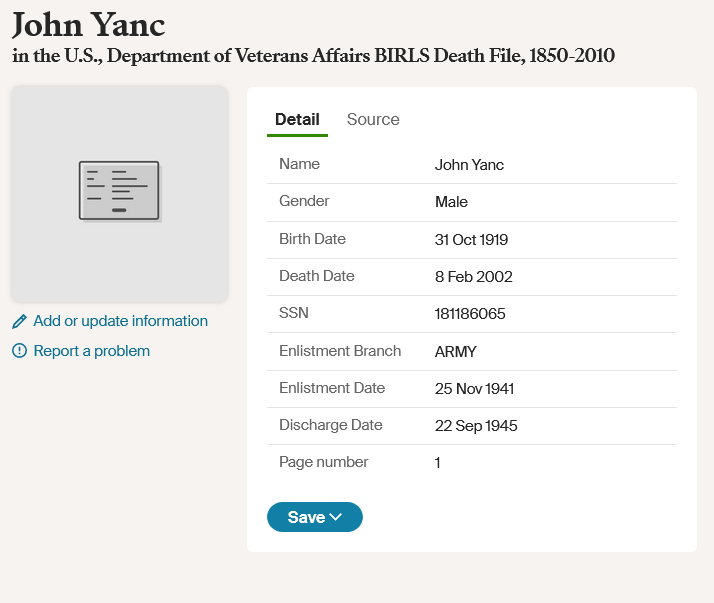Screen dimensions: 714x603
Task: Click the Enlistment Branch value ARMY
Action: point(455,352)
